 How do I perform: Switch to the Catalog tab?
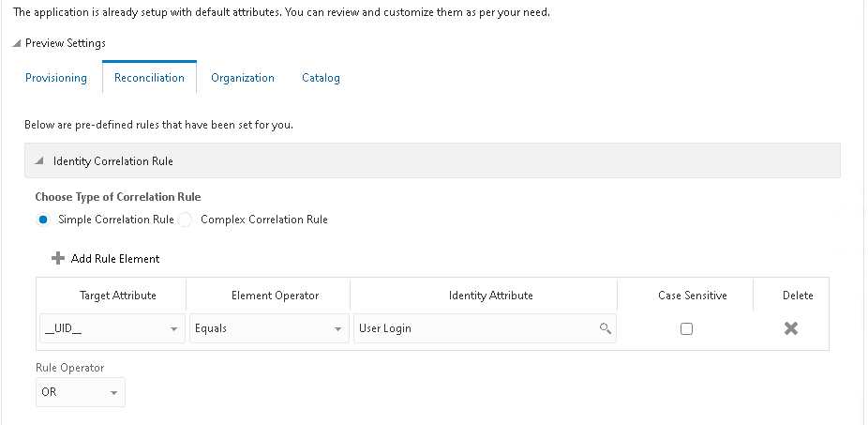322,78
